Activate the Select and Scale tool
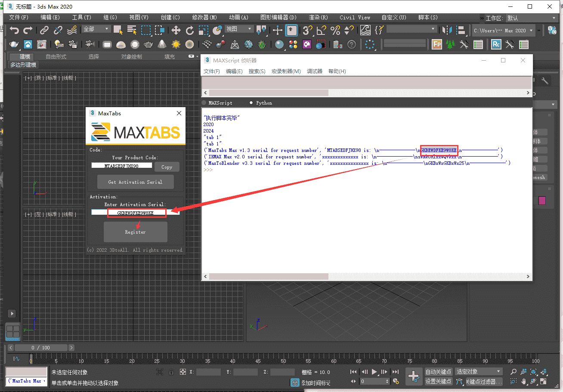Viewport: 563px width, 392px height. [204, 30]
